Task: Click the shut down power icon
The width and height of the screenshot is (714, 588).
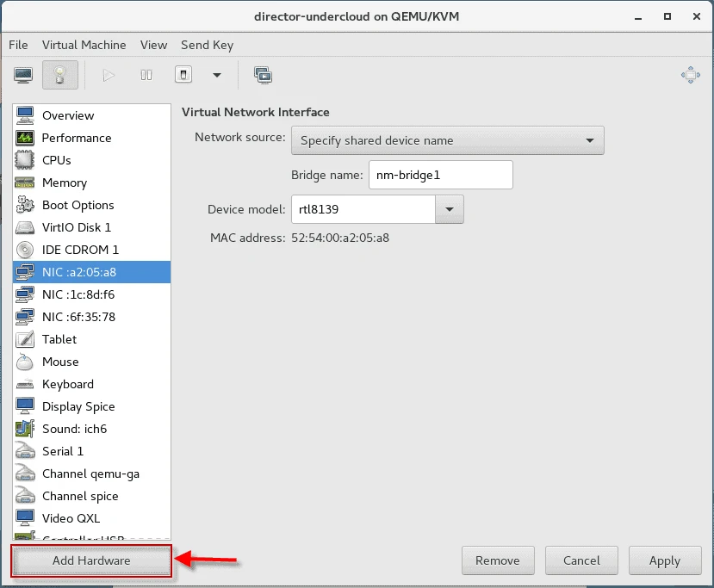Action: [x=183, y=75]
